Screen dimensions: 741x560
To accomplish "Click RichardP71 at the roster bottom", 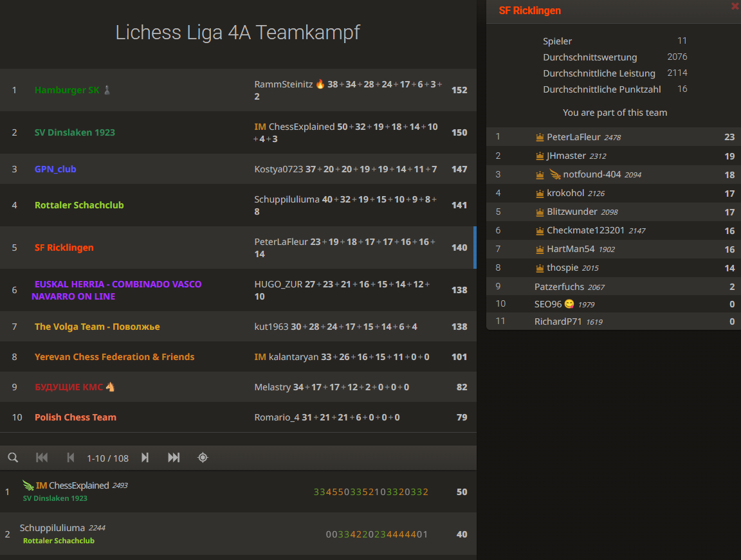I will click(559, 321).
